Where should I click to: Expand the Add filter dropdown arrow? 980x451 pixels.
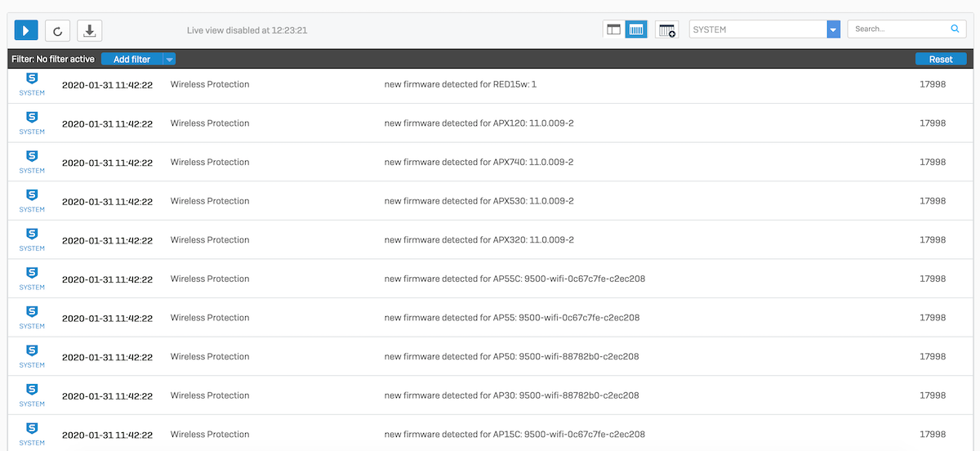tap(169, 59)
